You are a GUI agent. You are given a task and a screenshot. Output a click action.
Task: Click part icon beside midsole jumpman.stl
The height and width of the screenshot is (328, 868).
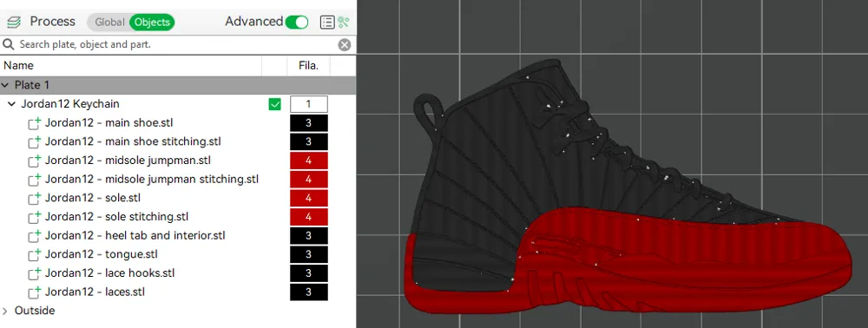(x=35, y=161)
